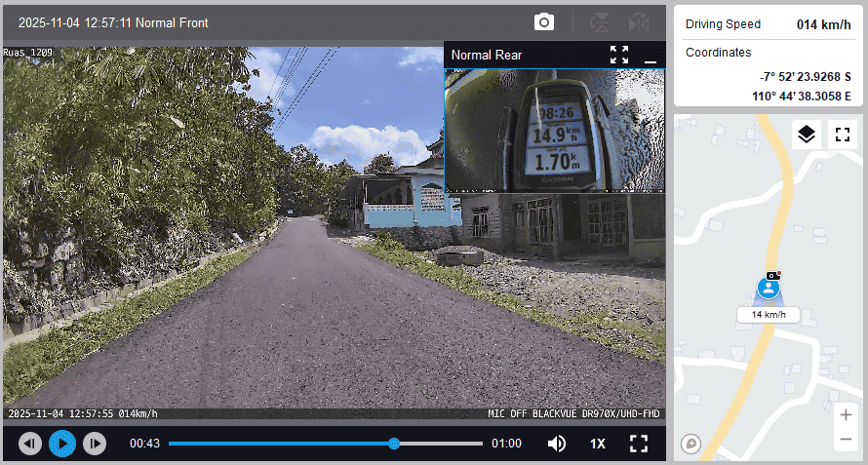Mute the video volume
The image size is (868, 465).
[557, 444]
